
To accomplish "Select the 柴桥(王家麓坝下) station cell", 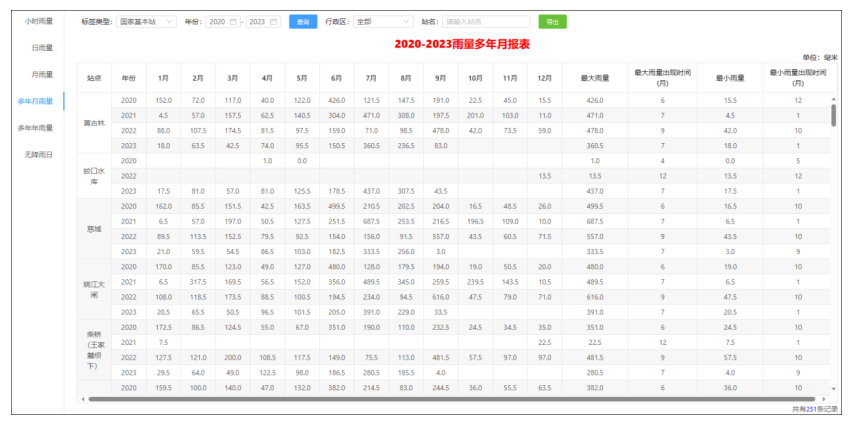I will [x=94, y=351].
